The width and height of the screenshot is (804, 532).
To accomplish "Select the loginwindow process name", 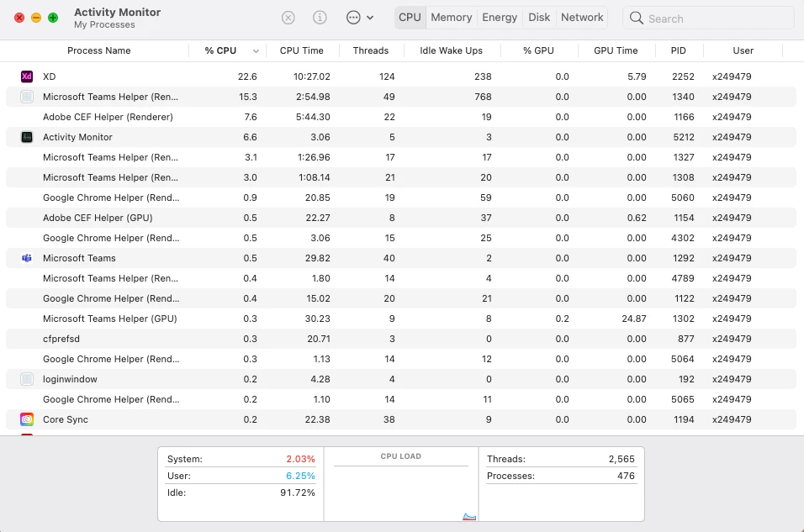I will (x=70, y=379).
